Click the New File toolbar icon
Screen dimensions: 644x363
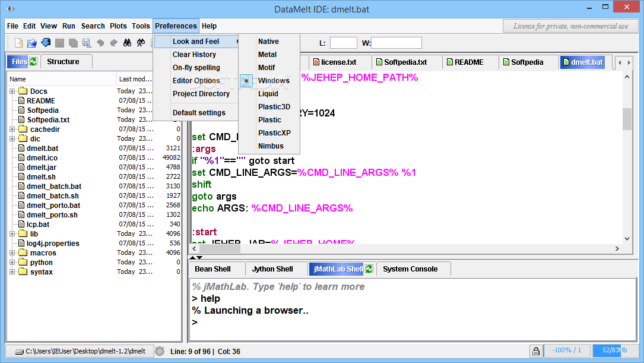point(18,43)
